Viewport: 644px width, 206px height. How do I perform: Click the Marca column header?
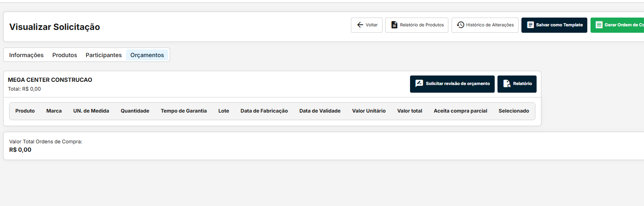tap(54, 111)
